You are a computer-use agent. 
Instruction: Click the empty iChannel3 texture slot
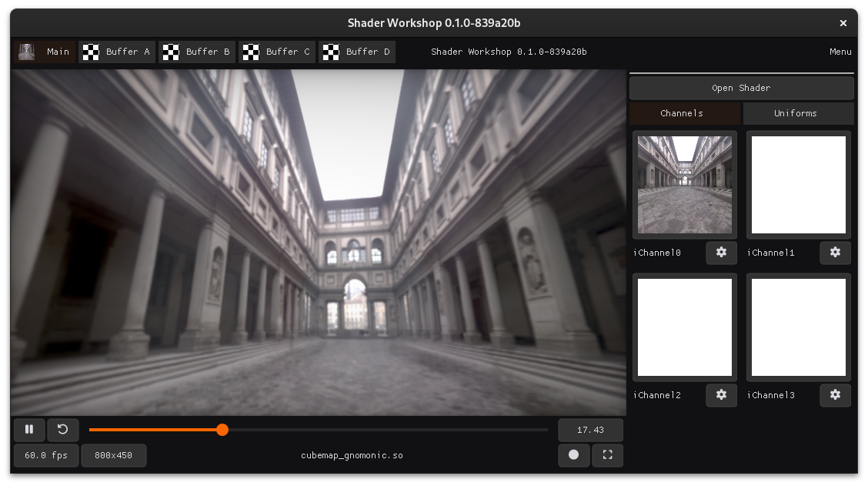(x=799, y=327)
